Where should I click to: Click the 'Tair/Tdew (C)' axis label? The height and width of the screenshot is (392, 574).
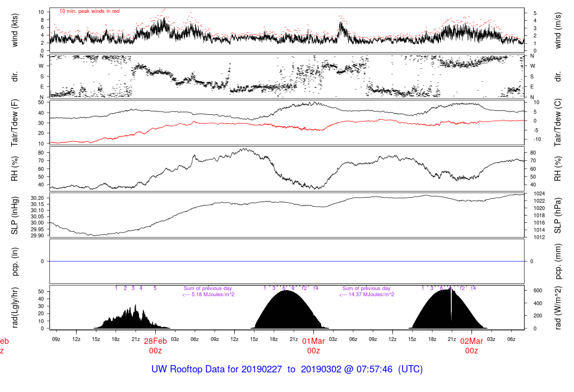(558, 123)
